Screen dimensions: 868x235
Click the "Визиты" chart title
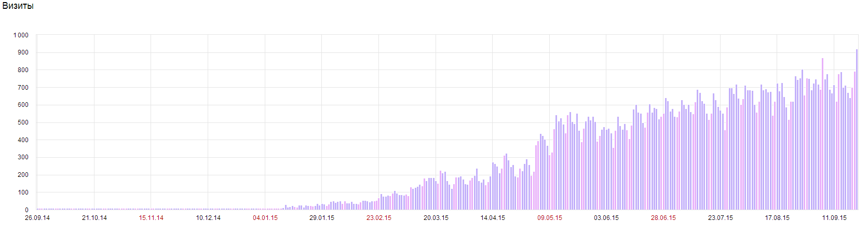click(18, 6)
